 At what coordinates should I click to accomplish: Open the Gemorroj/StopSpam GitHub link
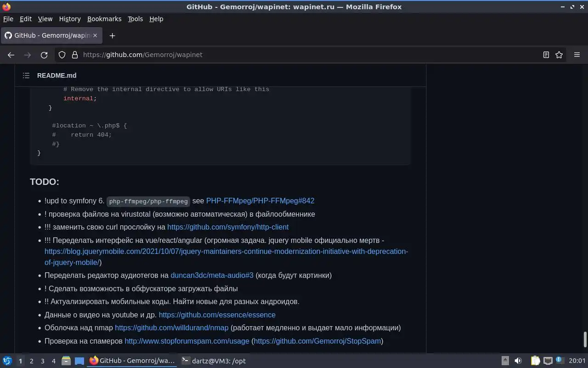(317, 341)
